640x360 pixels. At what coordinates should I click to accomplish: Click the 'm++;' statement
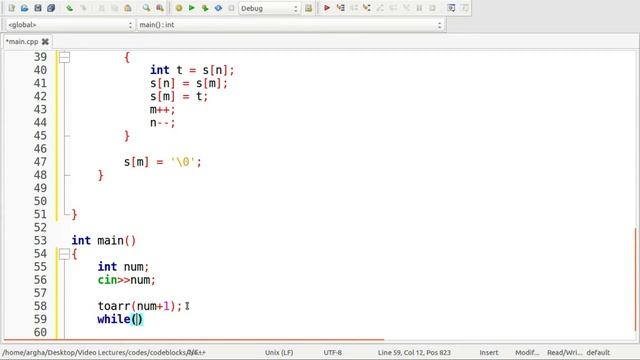pos(162,109)
